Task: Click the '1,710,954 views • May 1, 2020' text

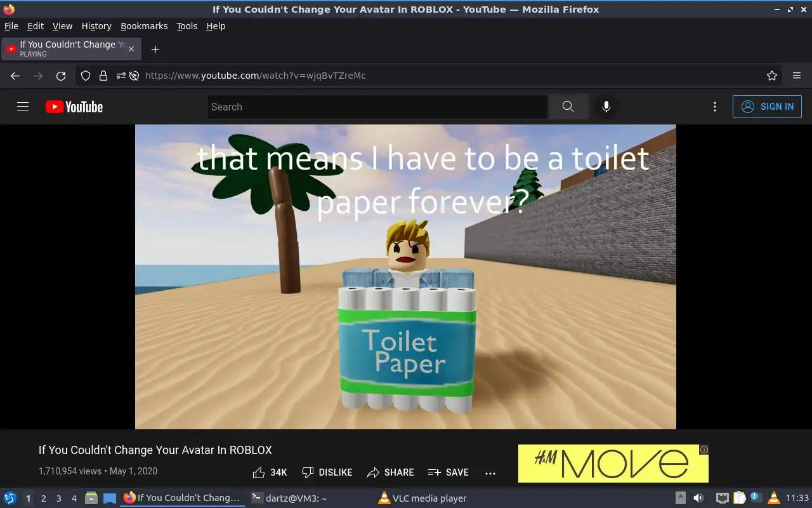Action: pos(98,471)
